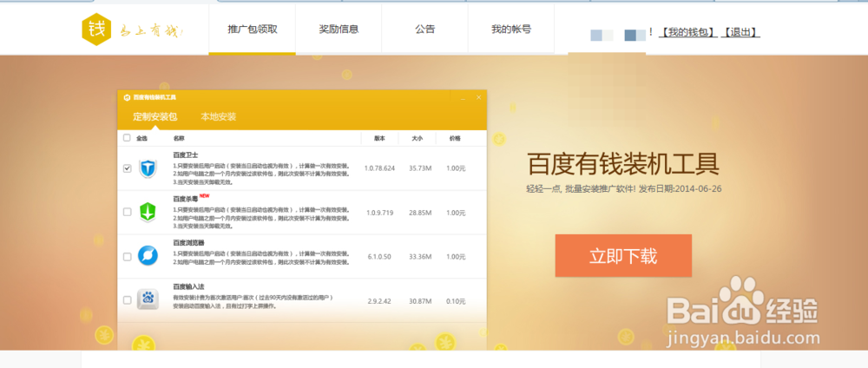Click the yellow hexagon 钱 logo
This screenshot has width=868, height=368.
coord(97,29)
